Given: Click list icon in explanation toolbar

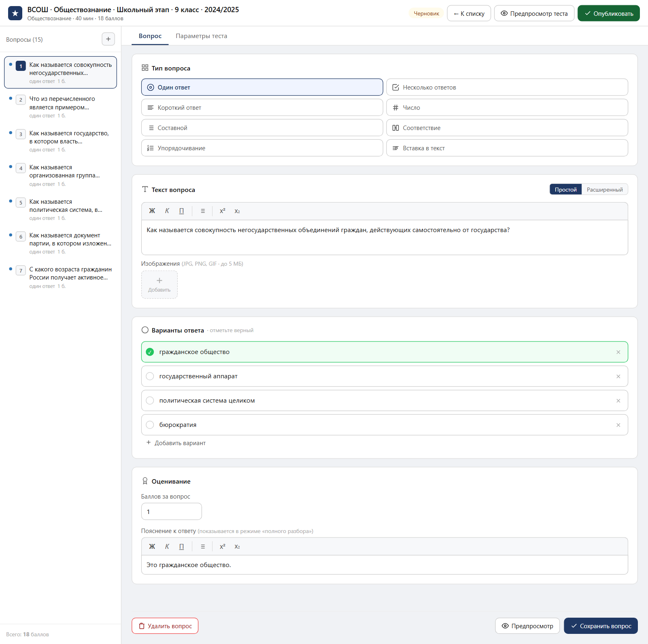Looking at the screenshot, I should pyautogui.click(x=203, y=546).
